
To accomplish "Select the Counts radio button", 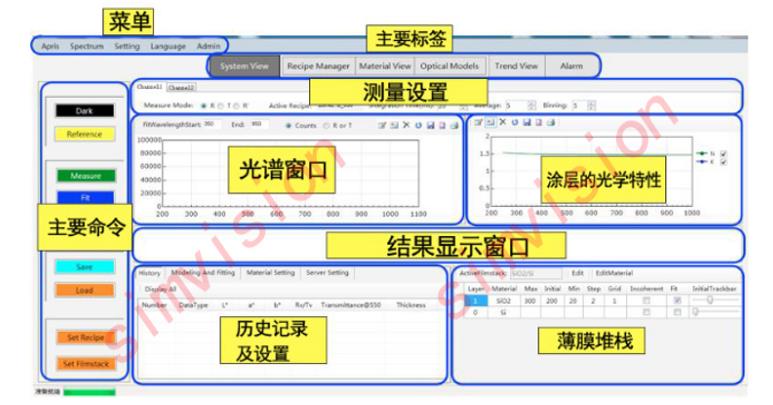I will point(289,125).
